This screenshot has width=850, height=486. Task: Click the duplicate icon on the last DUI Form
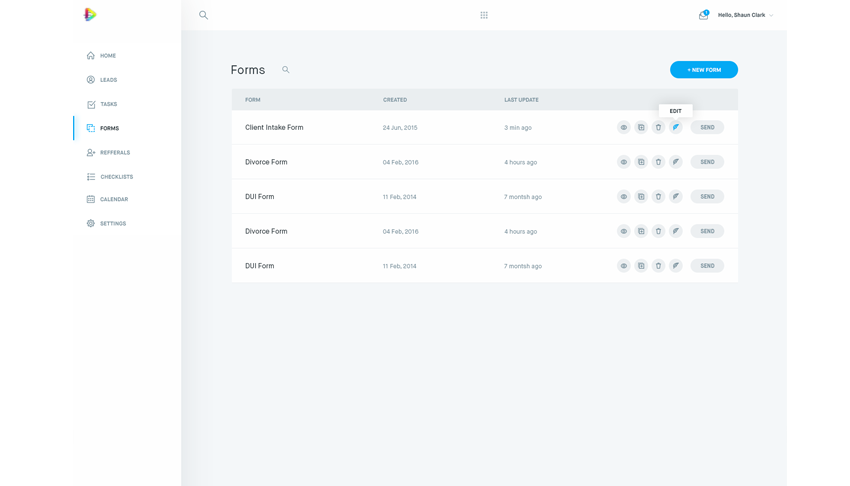coord(641,266)
